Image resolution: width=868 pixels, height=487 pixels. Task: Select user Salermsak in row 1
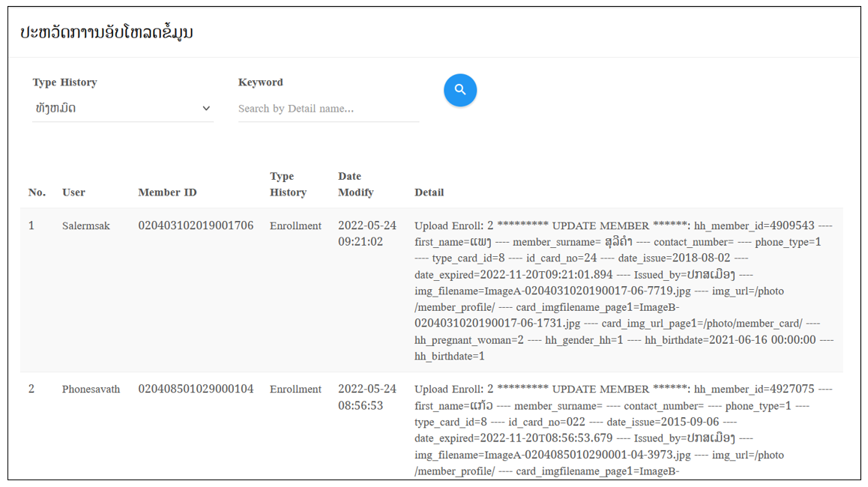click(85, 226)
